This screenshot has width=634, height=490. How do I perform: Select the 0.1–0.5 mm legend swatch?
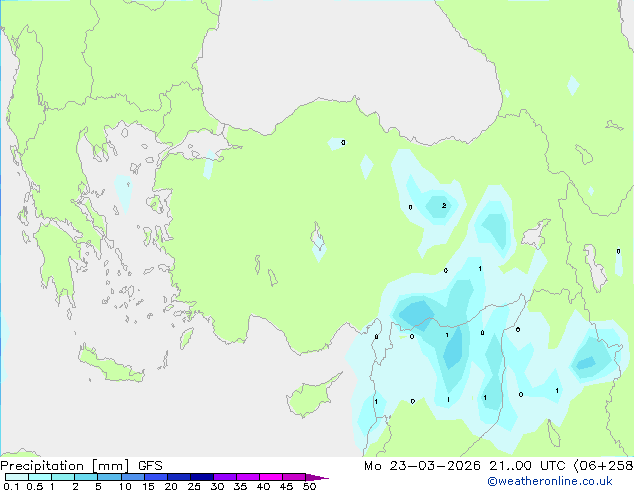pos(17,477)
